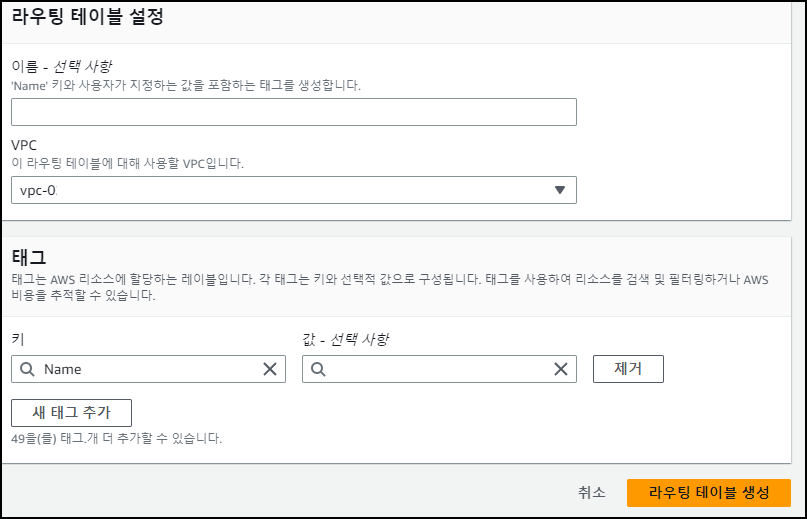The height and width of the screenshot is (519, 807).
Task: Add a new tag with 새 태그 추가
Action: [x=72, y=412]
